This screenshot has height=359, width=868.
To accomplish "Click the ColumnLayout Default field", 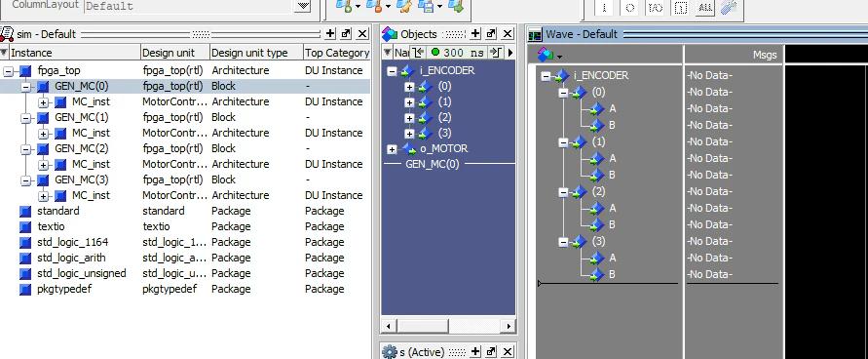I will tap(188, 7).
